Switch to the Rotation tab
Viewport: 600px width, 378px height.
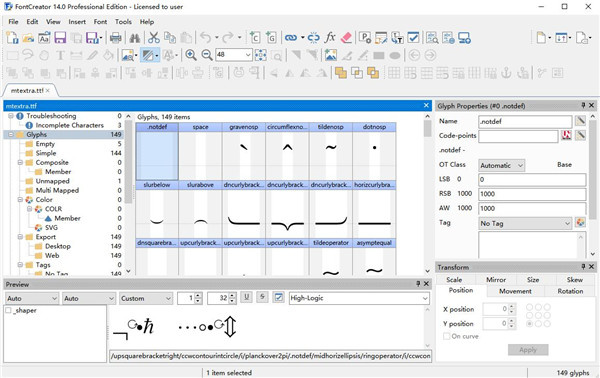point(570,291)
